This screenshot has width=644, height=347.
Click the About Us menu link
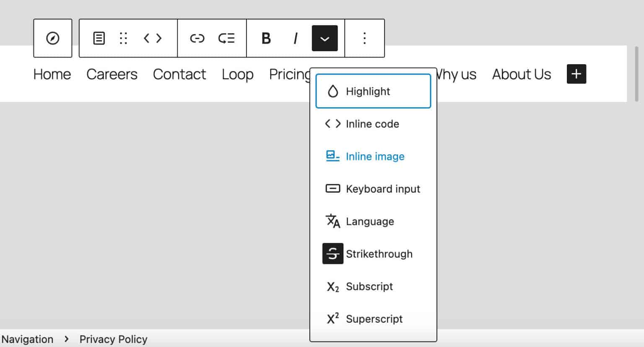coord(521,74)
